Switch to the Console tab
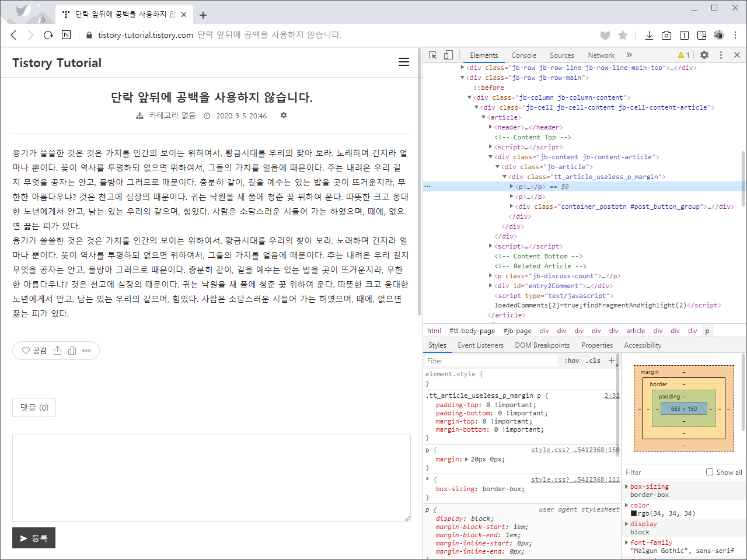The image size is (747, 560). click(523, 55)
